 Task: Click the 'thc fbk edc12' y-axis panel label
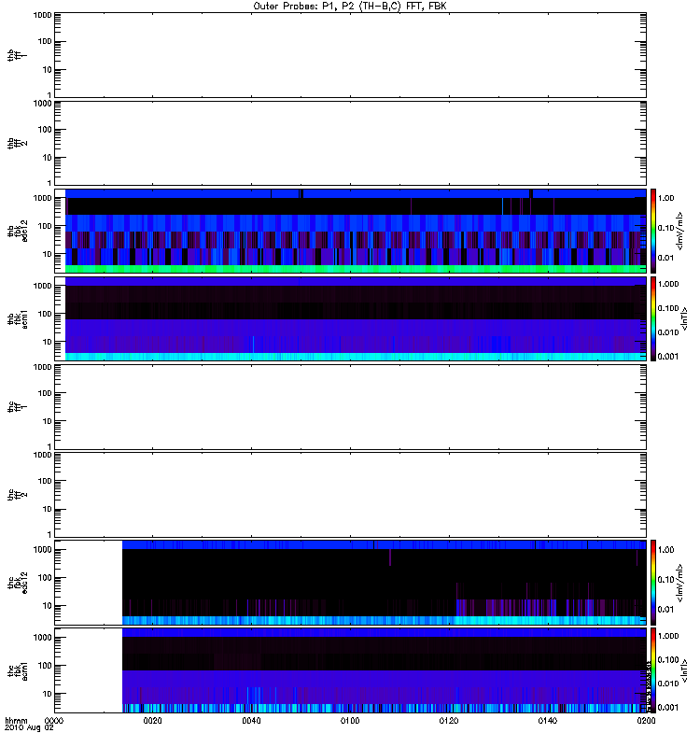(x=17, y=582)
